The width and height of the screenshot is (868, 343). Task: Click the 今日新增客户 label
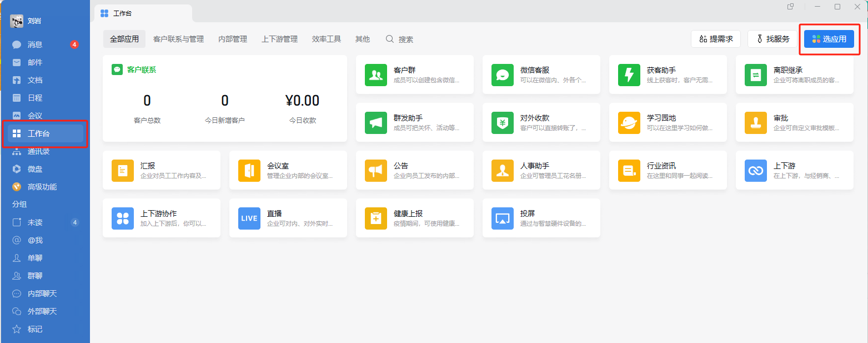click(225, 120)
